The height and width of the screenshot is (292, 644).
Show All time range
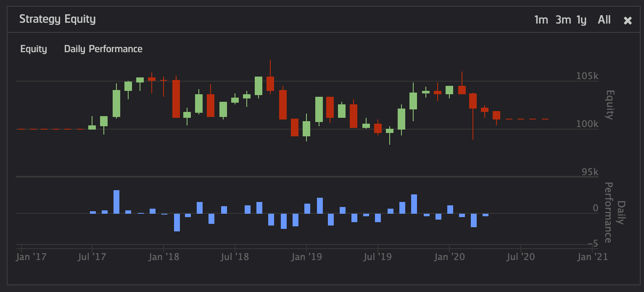click(604, 20)
